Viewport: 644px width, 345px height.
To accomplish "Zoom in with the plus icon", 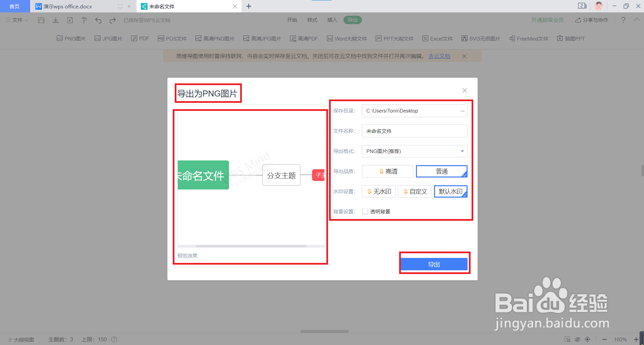I will tap(636, 339).
